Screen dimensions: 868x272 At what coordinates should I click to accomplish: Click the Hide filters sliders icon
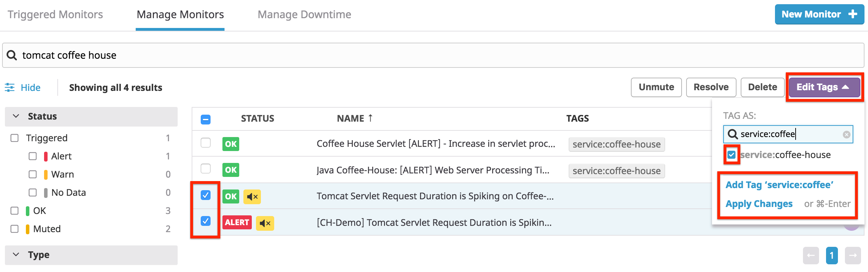pos(10,87)
